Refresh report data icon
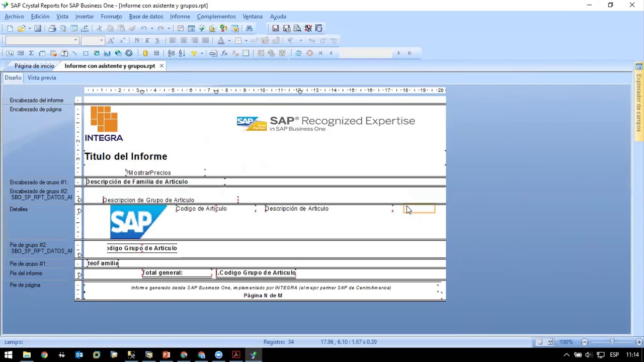 298,53
